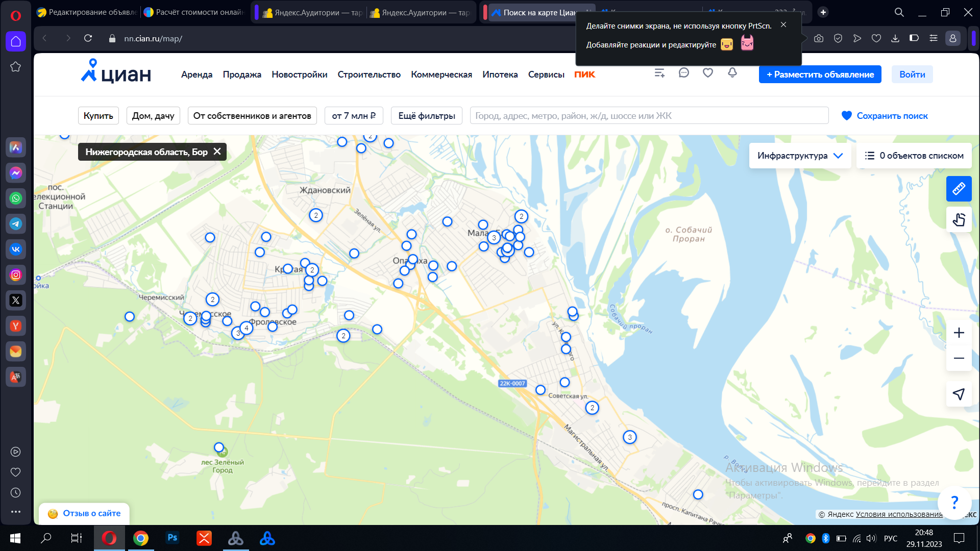Viewport: 980px width, 551px height.
Task: Open the Дом, дачу property type filter
Action: (x=153, y=116)
